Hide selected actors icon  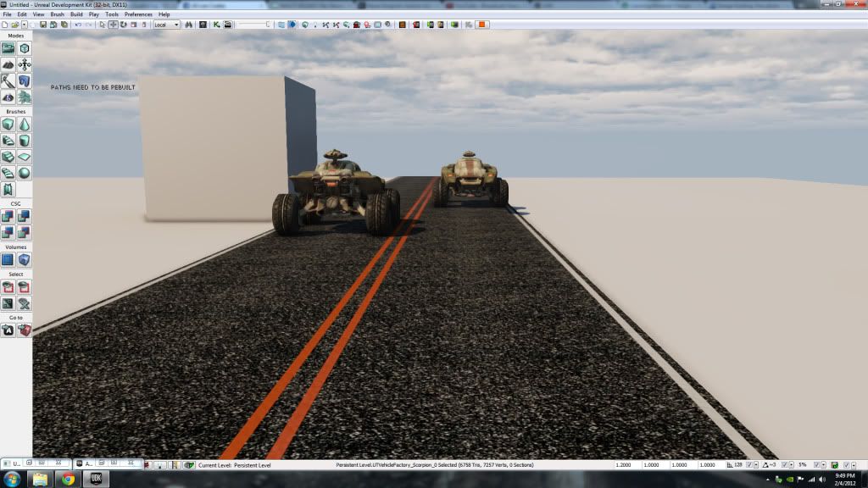(x=24, y=287)
